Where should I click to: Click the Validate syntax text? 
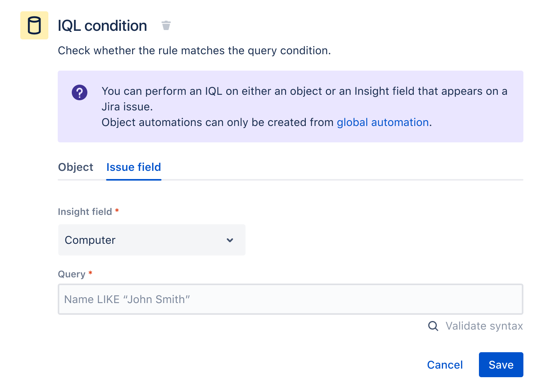pos(484,326)
